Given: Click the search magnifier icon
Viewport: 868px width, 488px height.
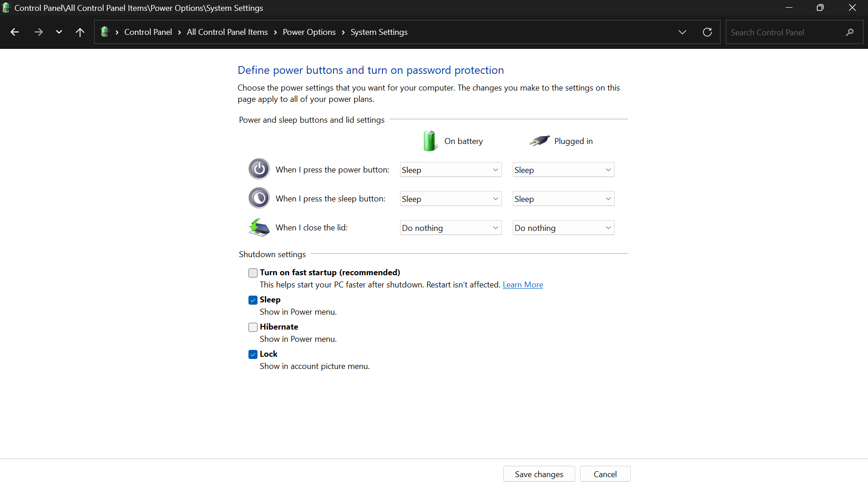Looking at the screenshot, I should [850, 32].
